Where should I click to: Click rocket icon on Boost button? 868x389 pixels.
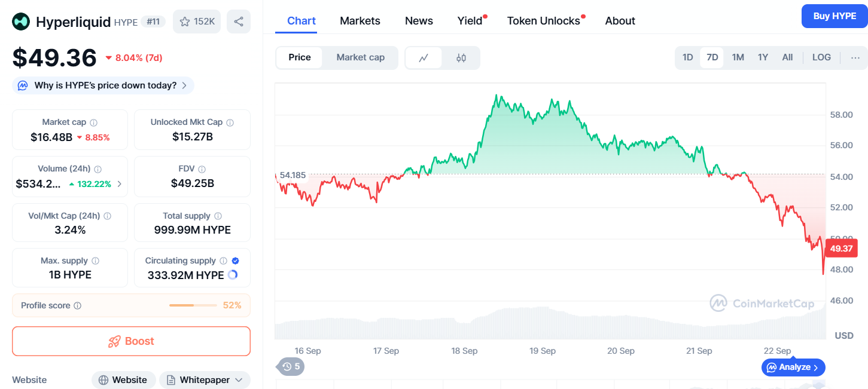[114, 341]
